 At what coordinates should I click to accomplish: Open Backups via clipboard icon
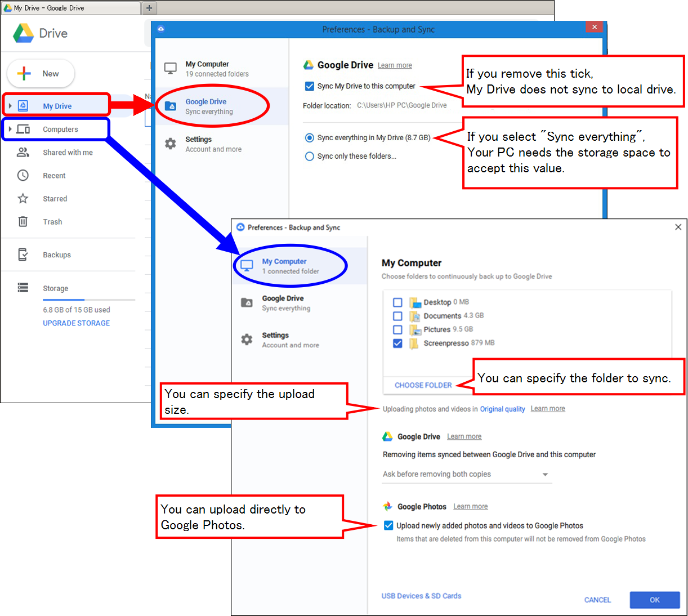click(x=23, y=255)
